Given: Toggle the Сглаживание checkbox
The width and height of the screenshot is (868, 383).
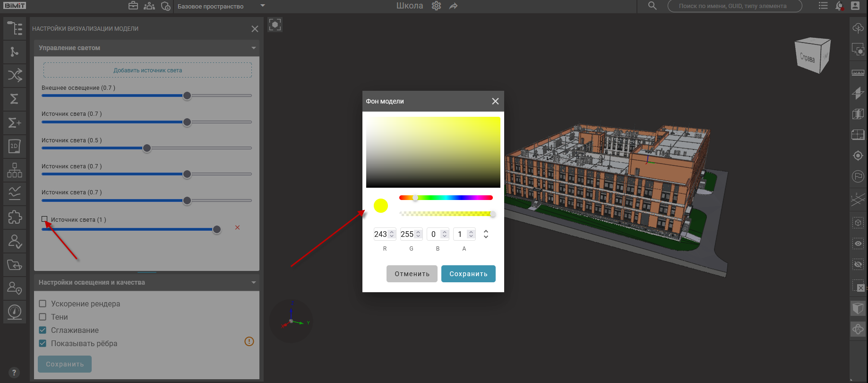Looking at the screenshot, I should [43, 330].
